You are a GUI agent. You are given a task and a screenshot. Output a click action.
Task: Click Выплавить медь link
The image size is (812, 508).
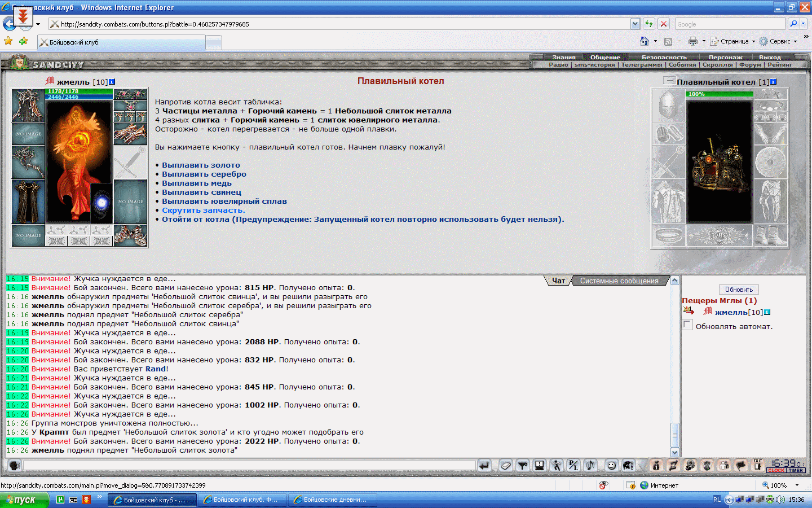click(x=197, y=183)
